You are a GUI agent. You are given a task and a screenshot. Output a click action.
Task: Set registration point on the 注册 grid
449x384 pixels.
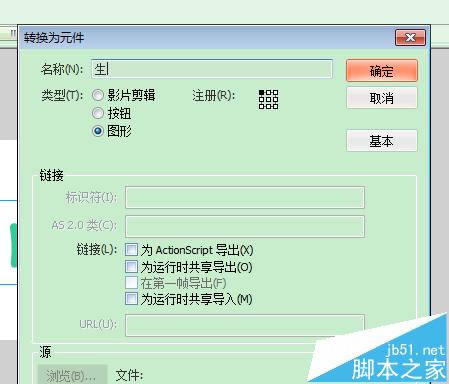pyautogui.click(x=268, y=99)
